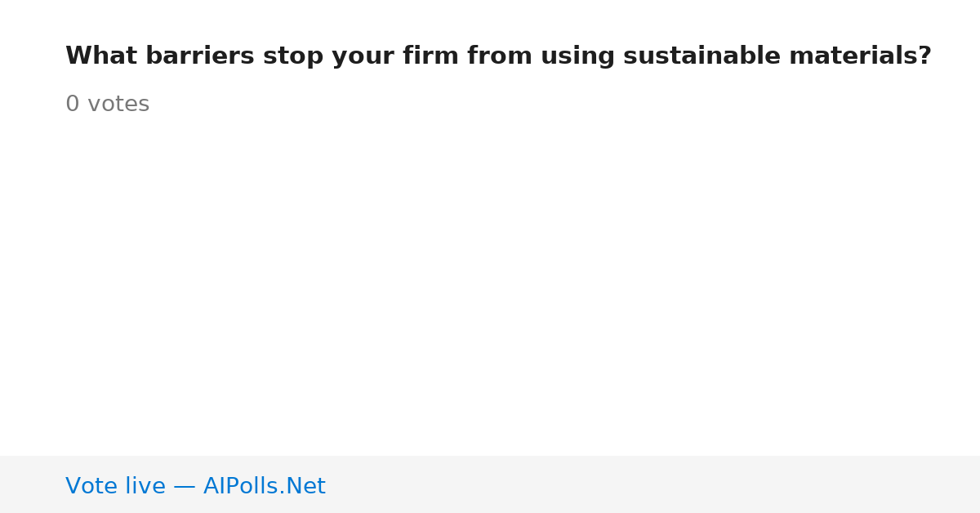
Task: Click 'AIPolls.Net' in the footer link
Action: coord(265,487)
